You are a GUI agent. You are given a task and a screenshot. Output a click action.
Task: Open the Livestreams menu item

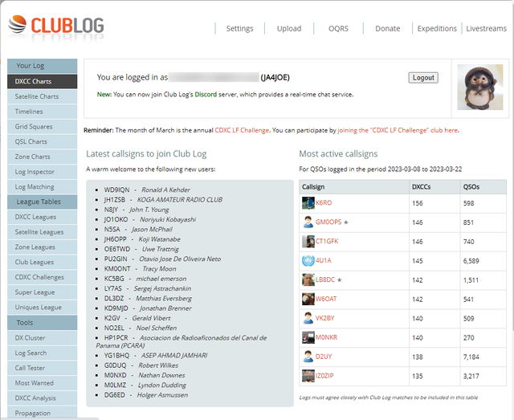point(486,29)
